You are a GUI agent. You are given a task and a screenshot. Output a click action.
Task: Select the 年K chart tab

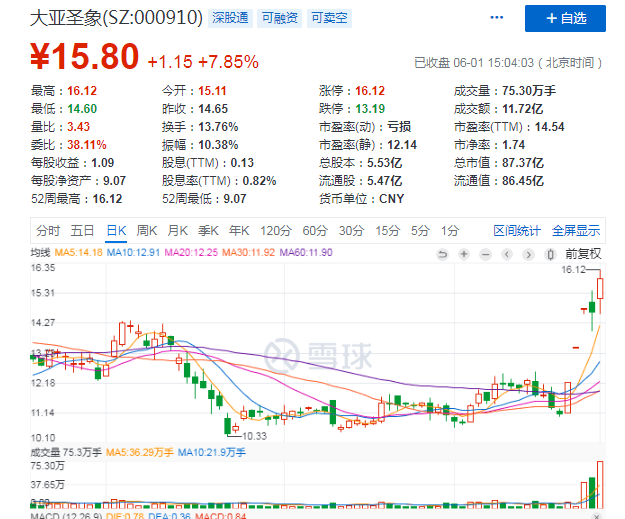tap(239, 230)
